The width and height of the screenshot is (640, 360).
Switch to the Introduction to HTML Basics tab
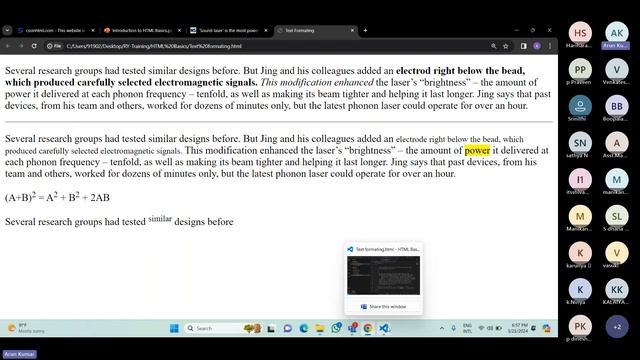coord(142,30)
